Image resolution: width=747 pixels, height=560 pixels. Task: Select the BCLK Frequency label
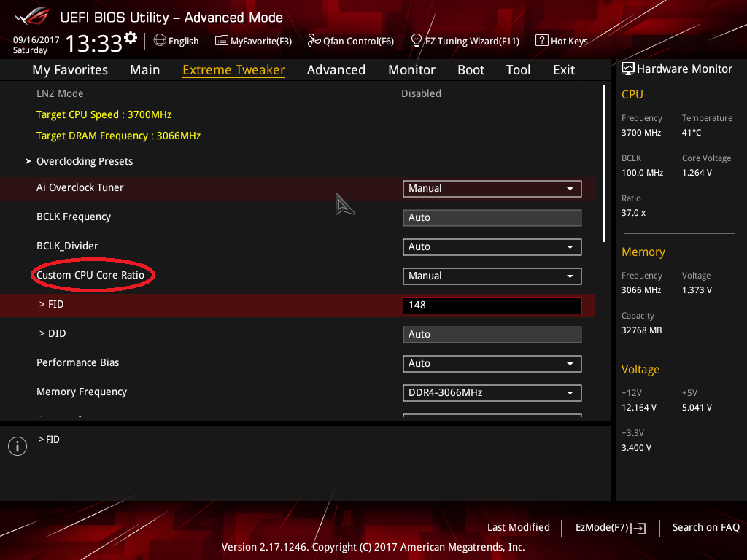74,217
